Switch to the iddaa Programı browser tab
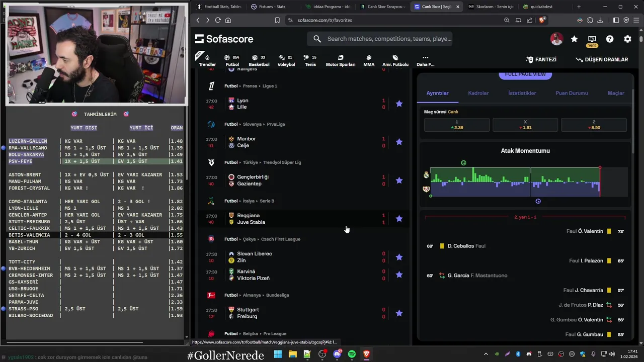This screenshot has width=644, height=362. click(x=327, y=7)
